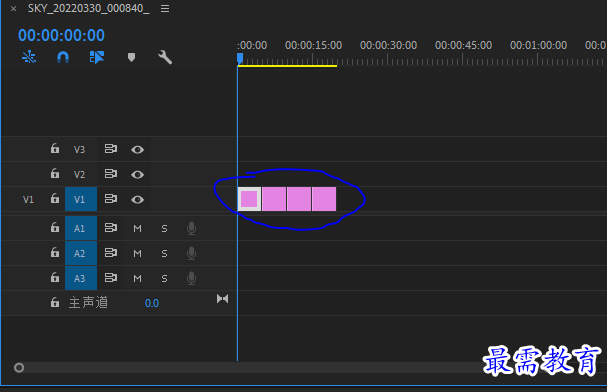Image resolution: width=607 pixels, height=392 pixels.
Task: Select the second pink clip on V1
Action: tap(274, 199)
